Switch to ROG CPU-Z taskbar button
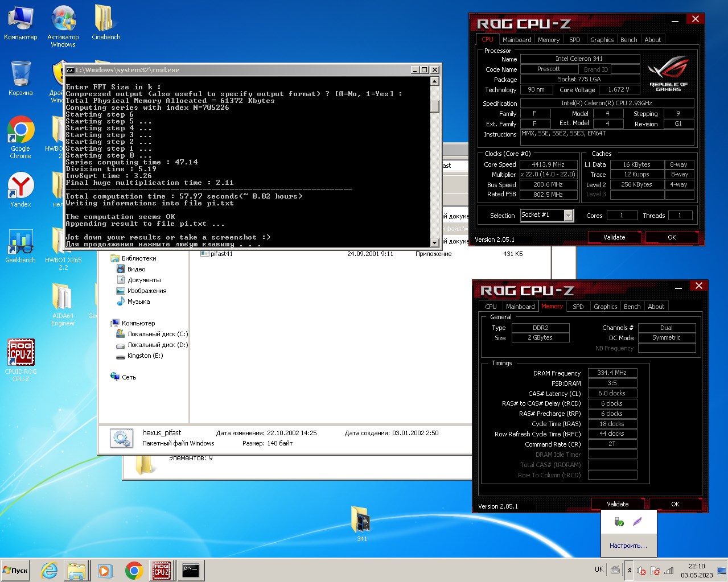Image resolution: width=728 pixels, height=582 pixels. point(162,570)
